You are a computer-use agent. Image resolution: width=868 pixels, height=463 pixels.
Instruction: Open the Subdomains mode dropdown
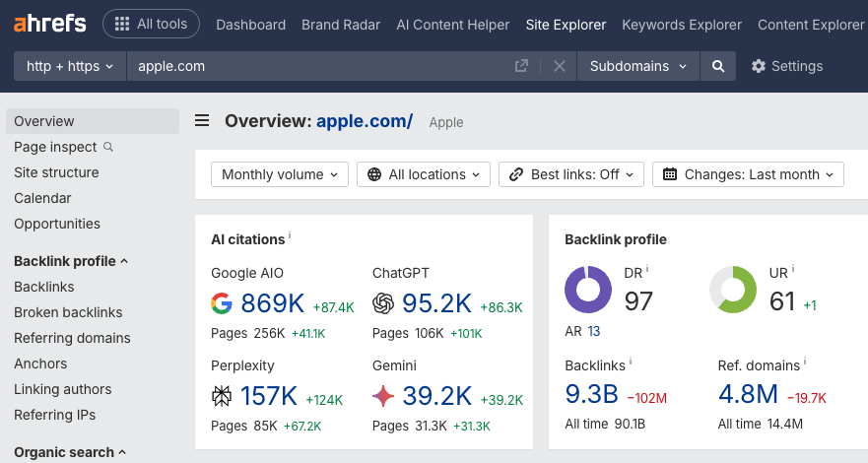pos(638,66)
